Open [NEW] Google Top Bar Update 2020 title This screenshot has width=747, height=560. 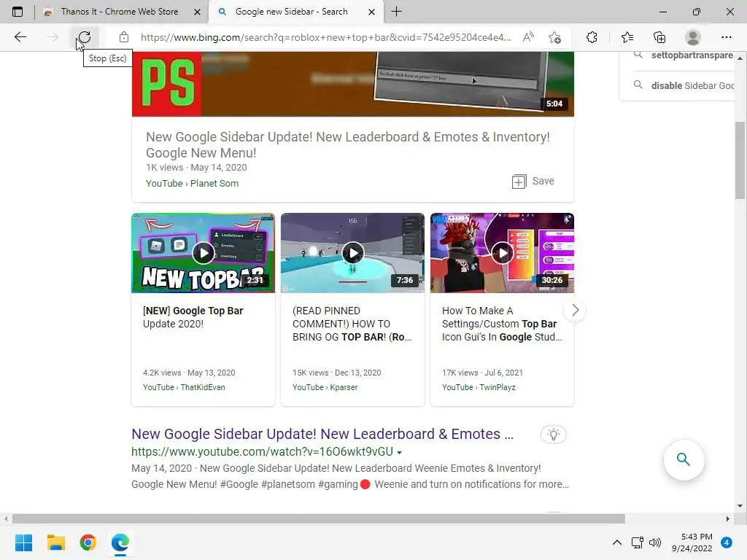point(193,317)
